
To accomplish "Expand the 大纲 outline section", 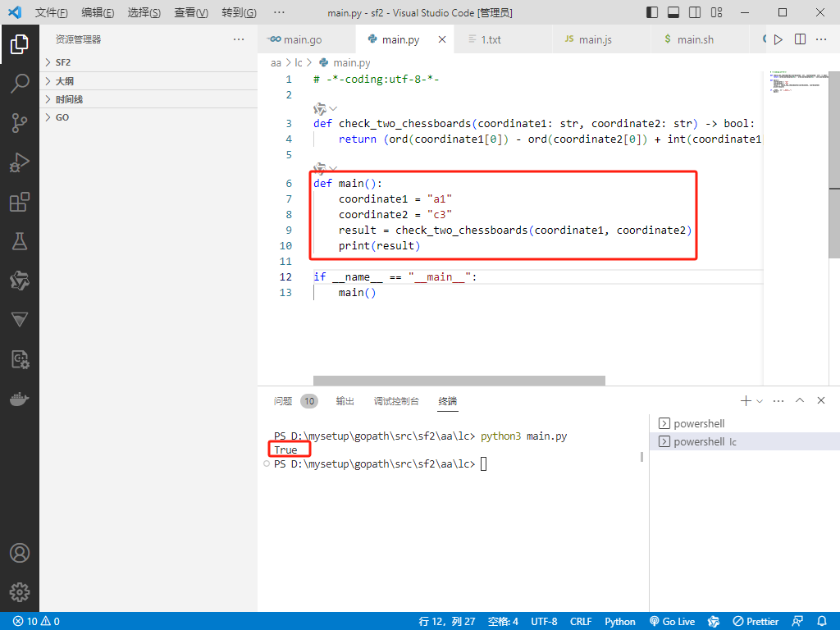I will coord(148,81).
